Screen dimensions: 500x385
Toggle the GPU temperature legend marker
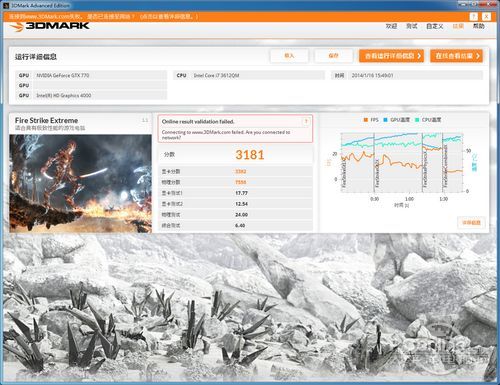click(386, 120)
